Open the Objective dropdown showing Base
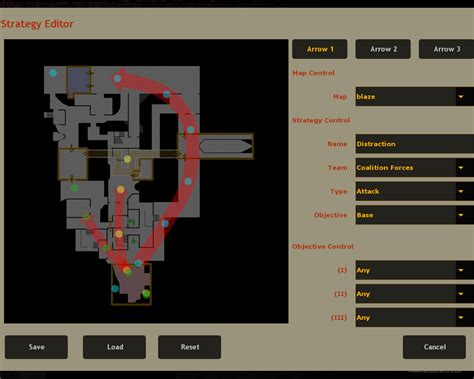474x379 pixels. pyautogui.click(x=415, y=215)
